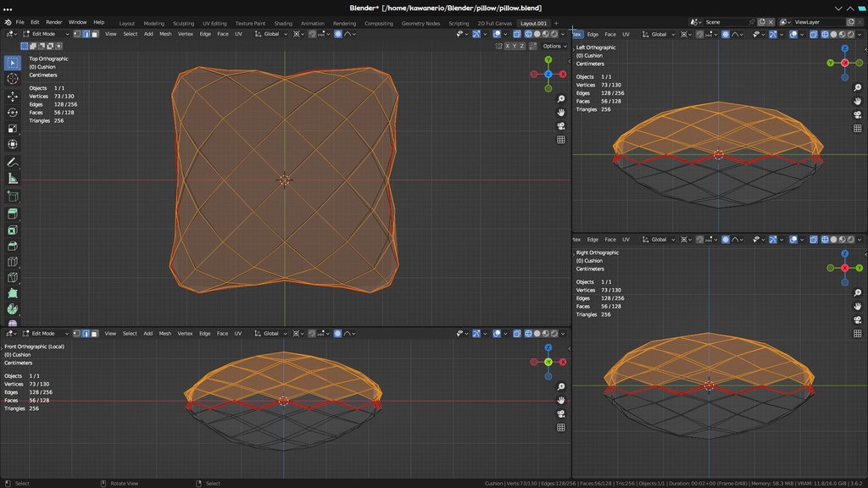Click the Scene browse icon in top bar
868x488 pixels.
pyautogui.click(x=693, y=23)
